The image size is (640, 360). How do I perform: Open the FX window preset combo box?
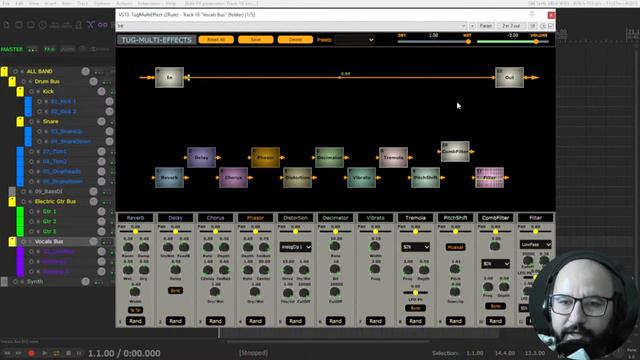tap(292, 26)
